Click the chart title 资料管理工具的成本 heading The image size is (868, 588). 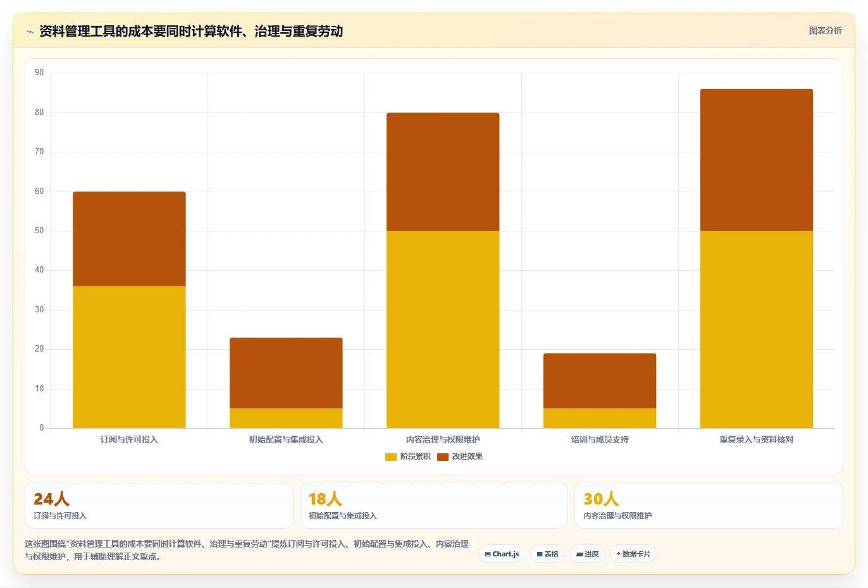pyautogui.click(x=191, y=31)
